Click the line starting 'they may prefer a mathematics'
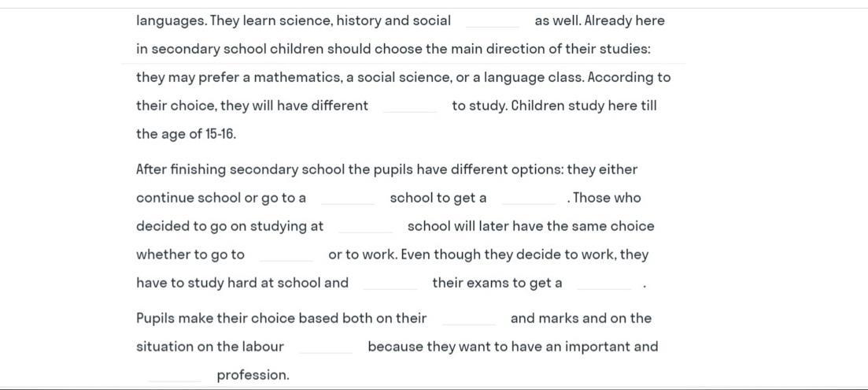The width and height of the screenshot is (868, 390). [404, 77]
